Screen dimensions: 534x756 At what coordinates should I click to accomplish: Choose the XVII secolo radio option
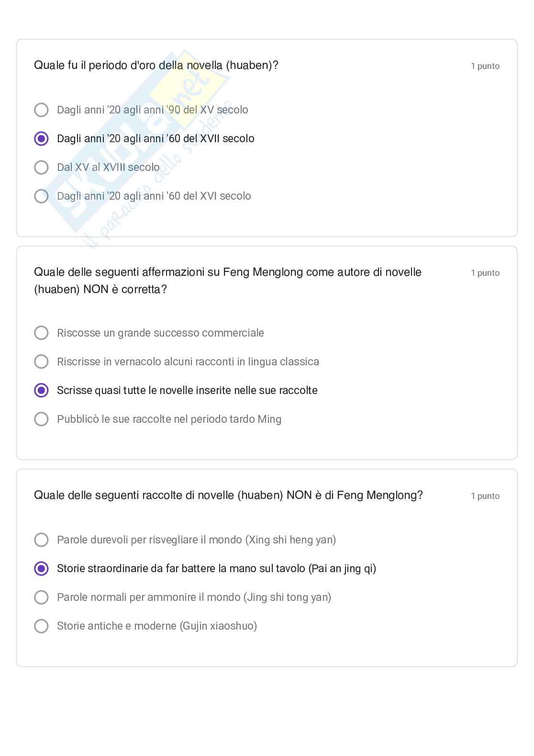[x=42, y=139]
